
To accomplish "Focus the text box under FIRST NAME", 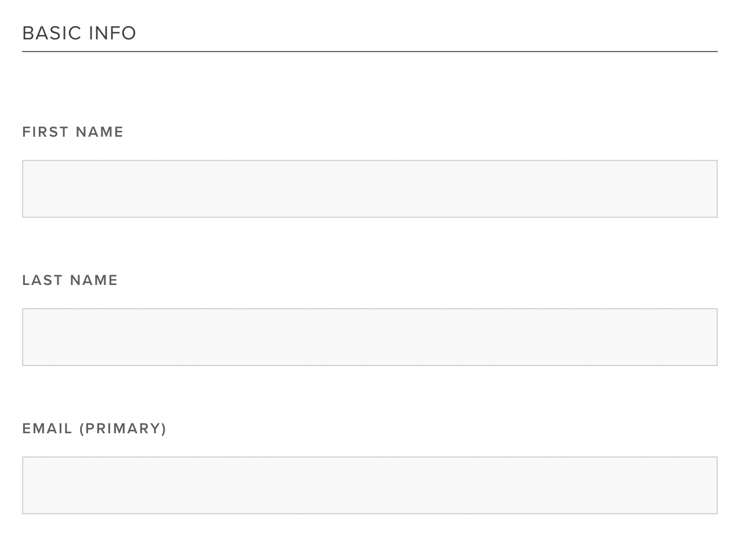I will (x=370, y=189).
